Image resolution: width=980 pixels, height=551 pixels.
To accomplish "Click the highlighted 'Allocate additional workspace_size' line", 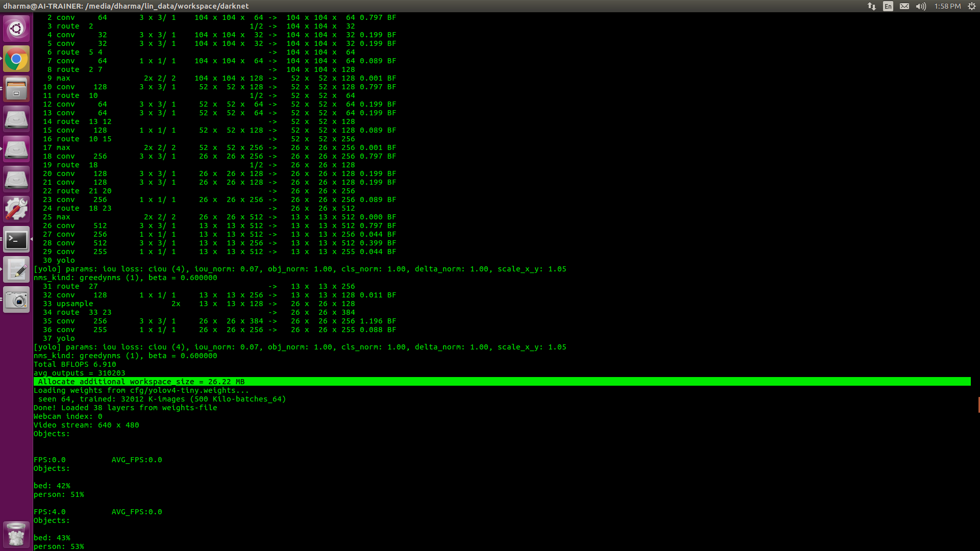I will point(502,382).
